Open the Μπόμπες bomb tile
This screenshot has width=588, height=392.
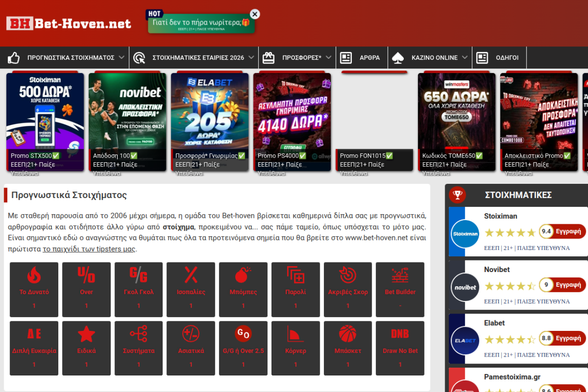(x=243, y=290)
